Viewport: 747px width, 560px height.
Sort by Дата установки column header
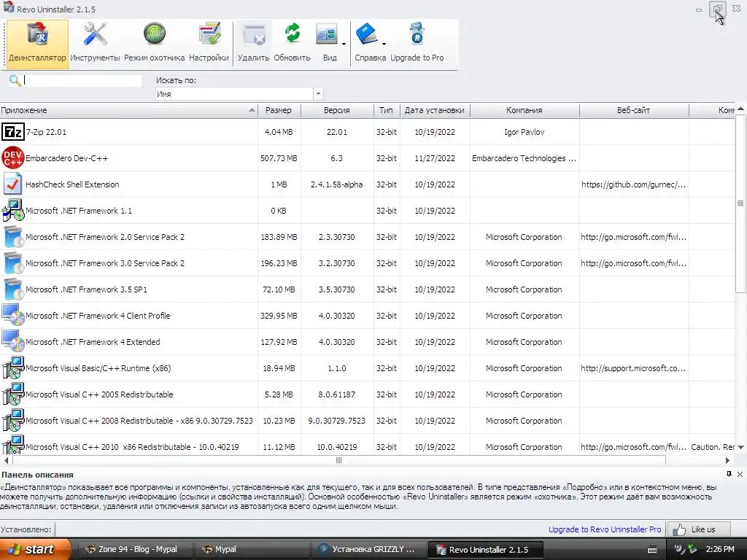click(435, 110)
